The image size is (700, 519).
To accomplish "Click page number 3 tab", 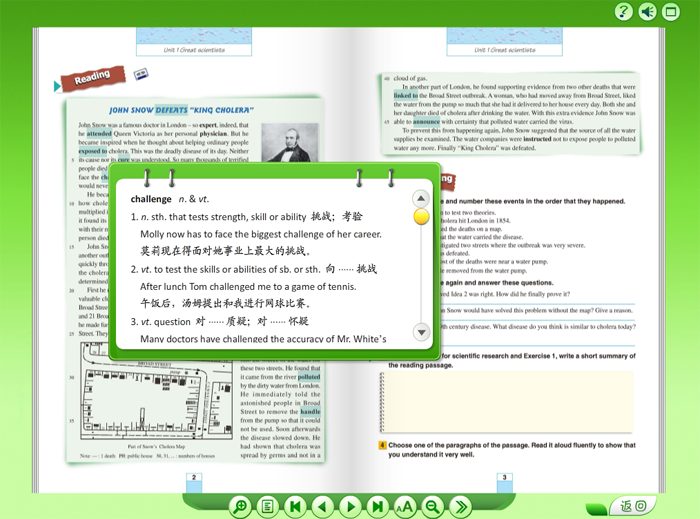I will pos(504,482).
